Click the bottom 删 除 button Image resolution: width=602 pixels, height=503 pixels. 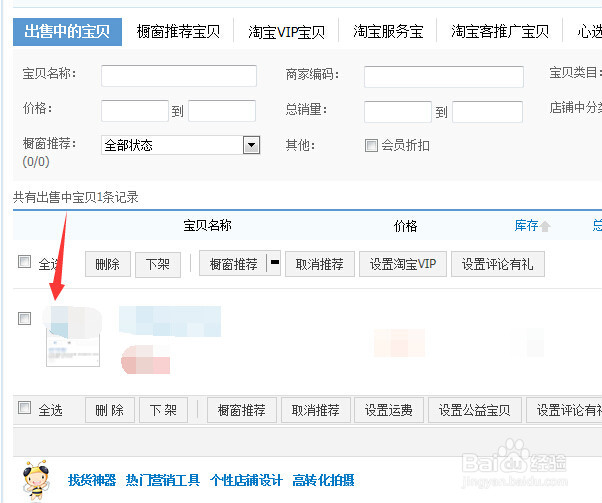[x=110, y=410]
